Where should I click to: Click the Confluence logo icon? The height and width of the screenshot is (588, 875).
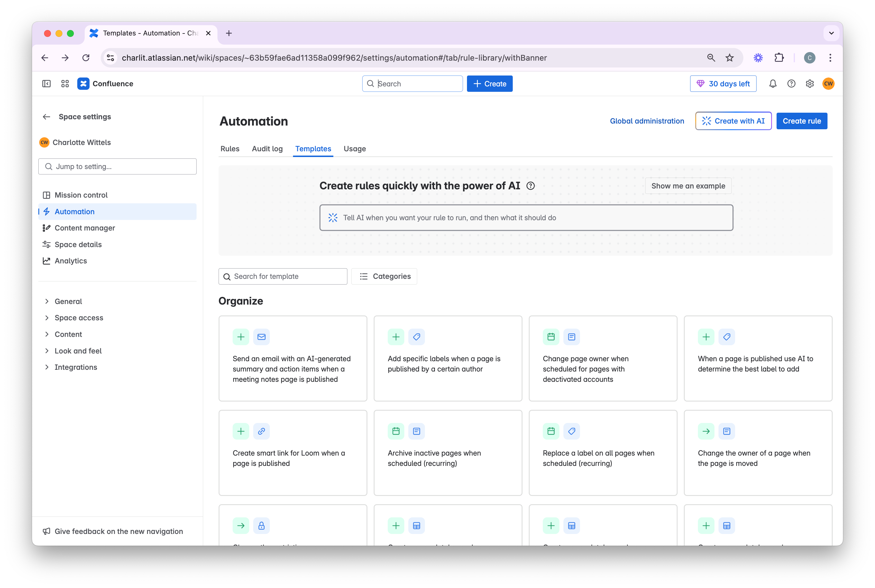pyautogui.click(x=83, y=84)
